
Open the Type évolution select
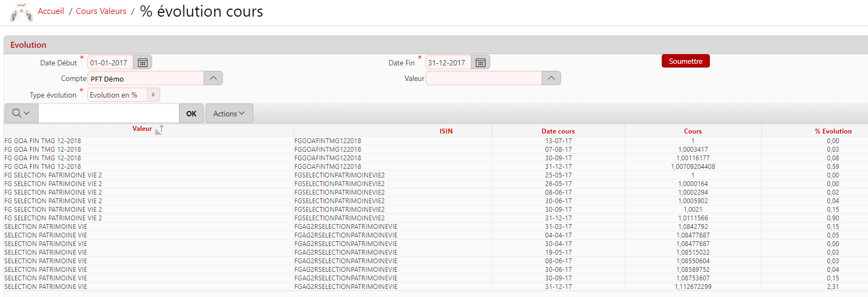coord(123,95)
